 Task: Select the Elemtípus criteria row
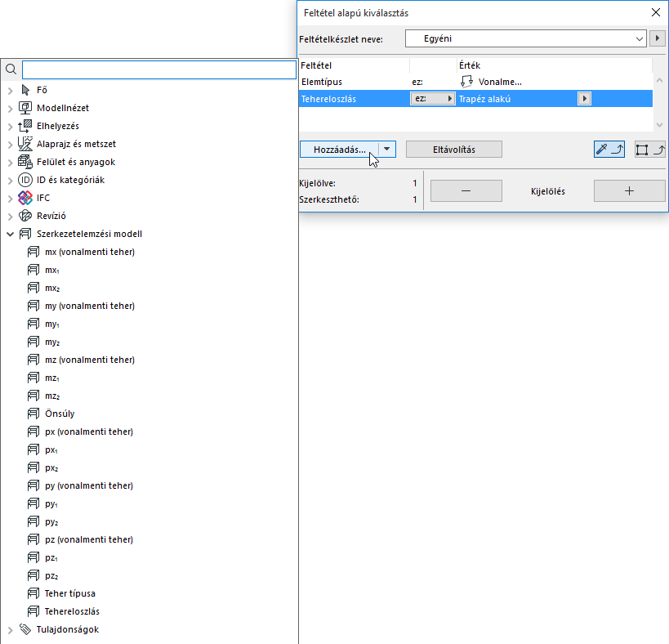point(475,82)
